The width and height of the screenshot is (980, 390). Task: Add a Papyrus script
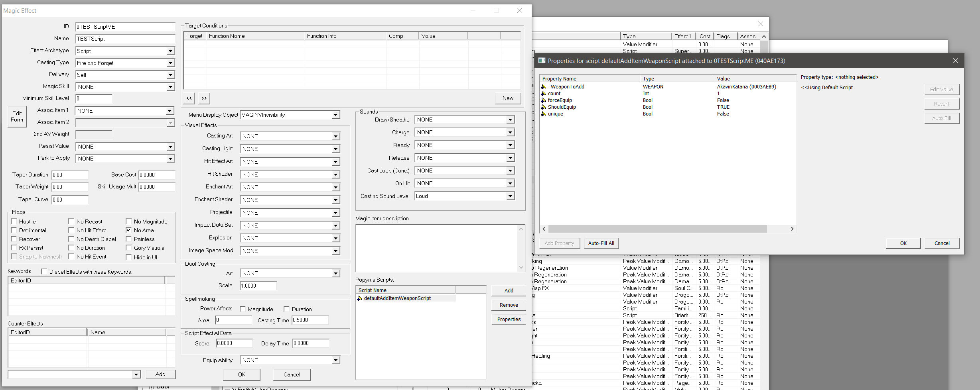tap(509, 291)
